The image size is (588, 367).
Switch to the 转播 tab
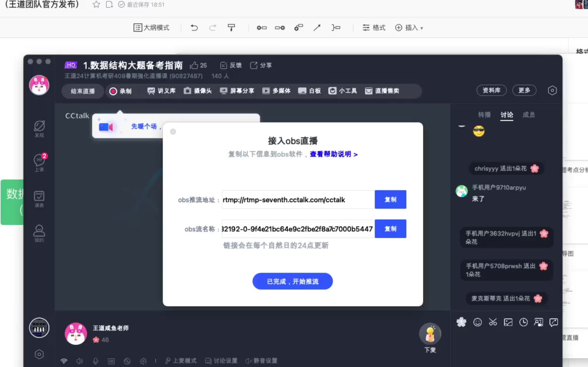484,115
